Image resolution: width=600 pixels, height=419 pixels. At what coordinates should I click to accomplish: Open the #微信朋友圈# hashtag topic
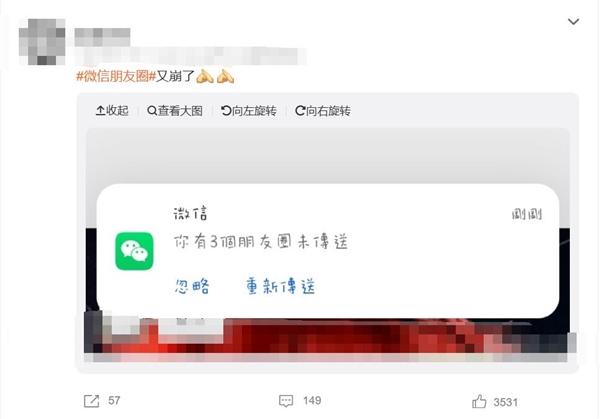(x=116, y=76)
